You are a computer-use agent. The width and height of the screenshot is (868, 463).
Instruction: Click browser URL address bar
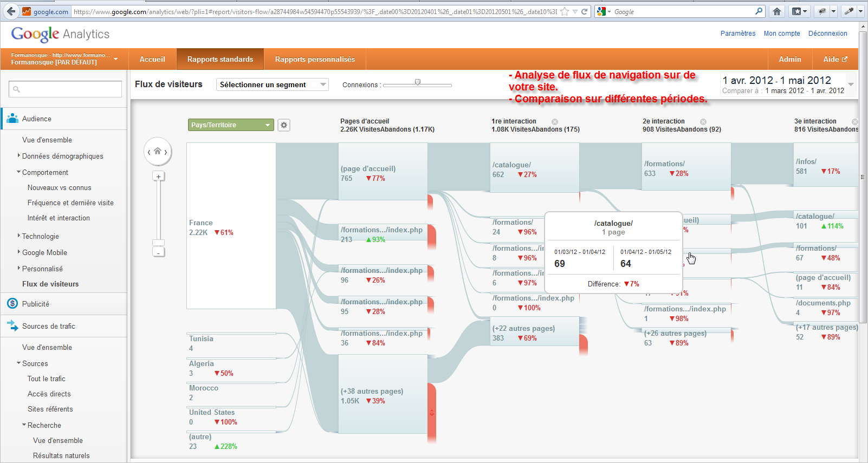314,11
